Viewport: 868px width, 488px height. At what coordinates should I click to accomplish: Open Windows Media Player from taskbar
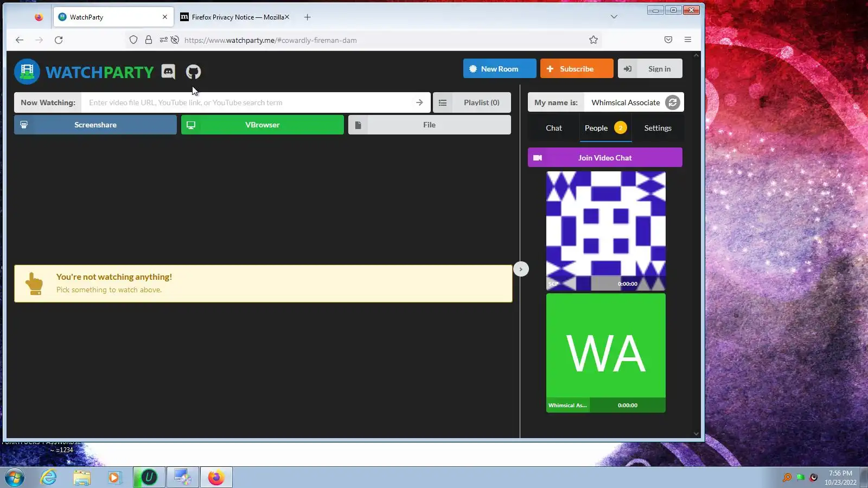(x=114, y=478)
